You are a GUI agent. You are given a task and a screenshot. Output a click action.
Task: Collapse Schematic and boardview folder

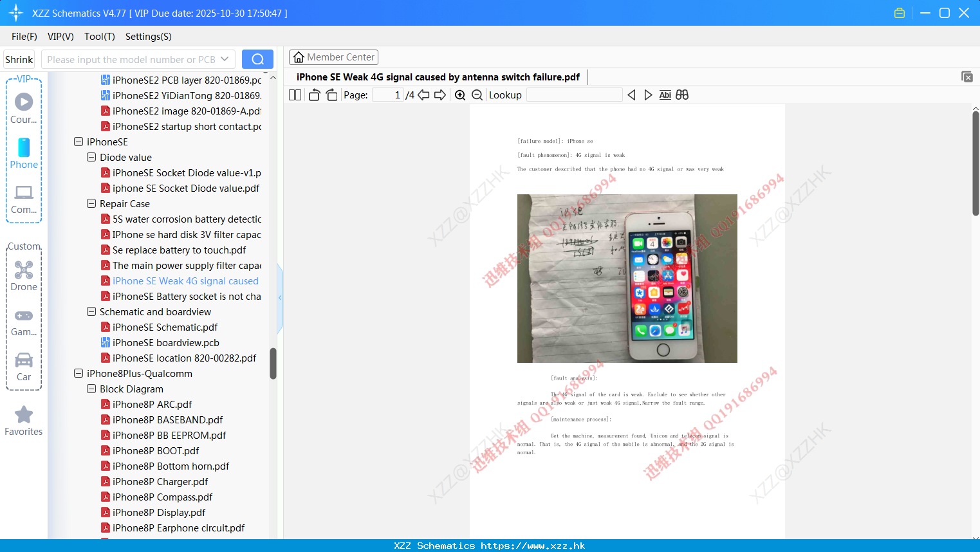pyautogui.click(x=91, y=311)
